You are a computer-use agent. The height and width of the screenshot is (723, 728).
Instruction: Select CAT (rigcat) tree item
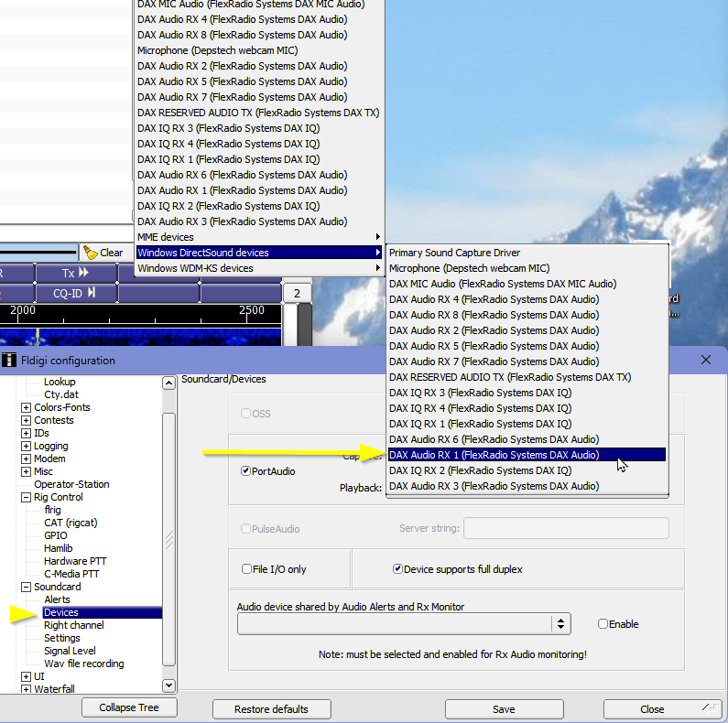click(x=71, y=523)
